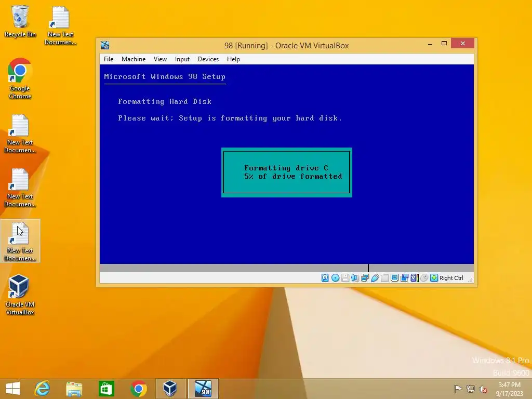Open the taskbar clock showing 3:47 PM
The width and height of the screenshot is (532, 399).
click(509, 389)
